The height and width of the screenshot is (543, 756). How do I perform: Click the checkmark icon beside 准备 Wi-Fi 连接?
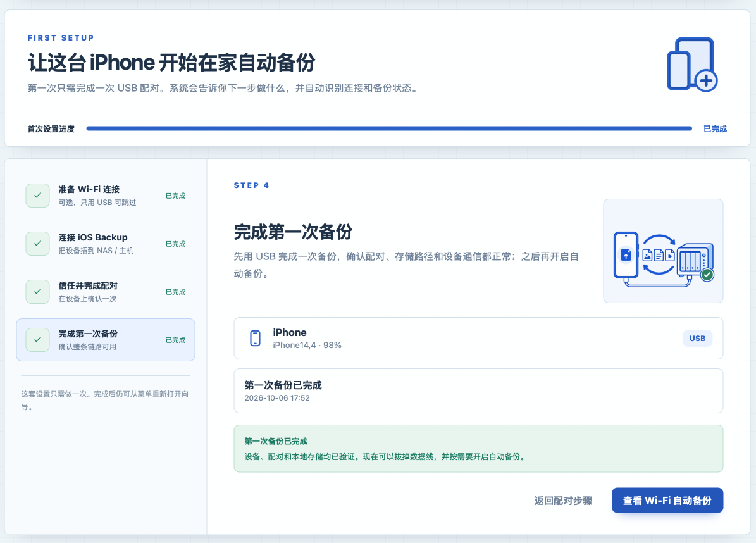(x=37, y=196)
